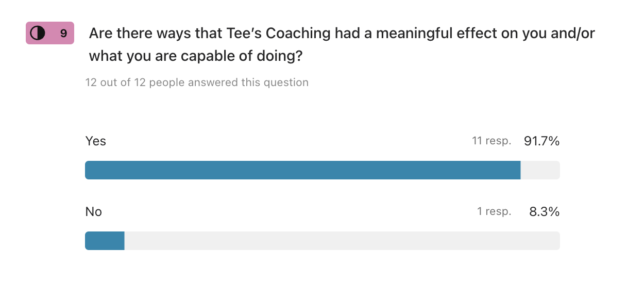The width and height of the screenshot is (644, 299).
Task: Select the "Yes" answer label
Action: 96,141
